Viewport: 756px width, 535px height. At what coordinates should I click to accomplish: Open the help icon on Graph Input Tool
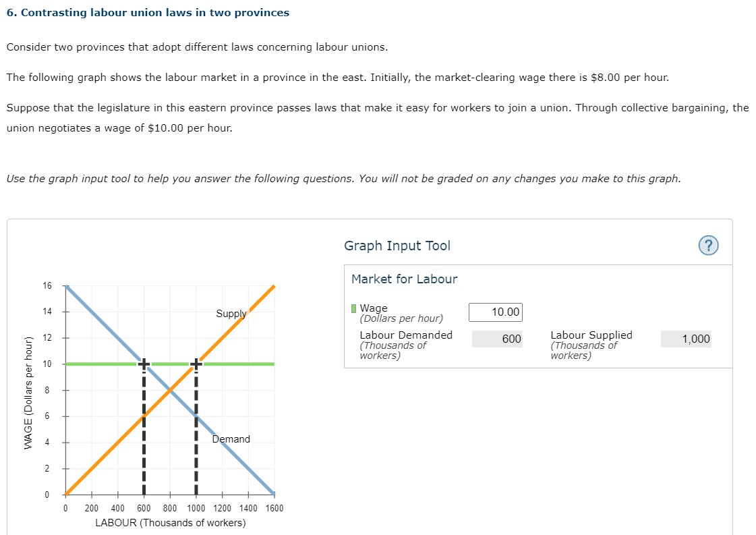click(708, 246)
